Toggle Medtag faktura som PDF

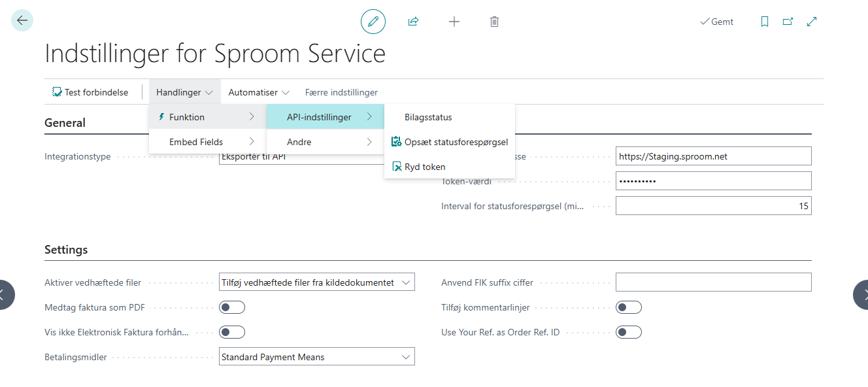click(232, 307)
